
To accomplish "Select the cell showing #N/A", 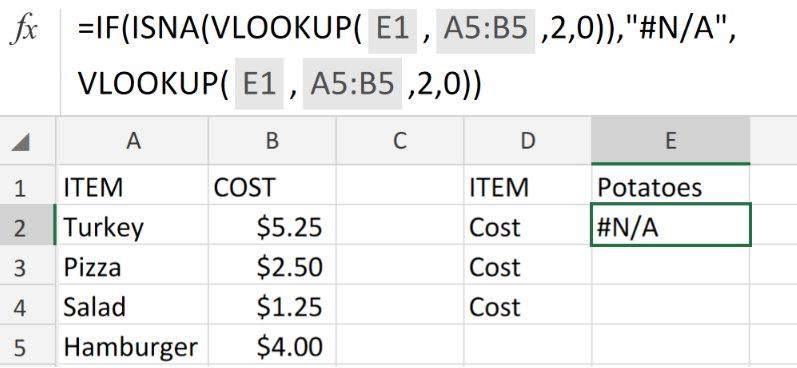I will [x=670, y=225].
